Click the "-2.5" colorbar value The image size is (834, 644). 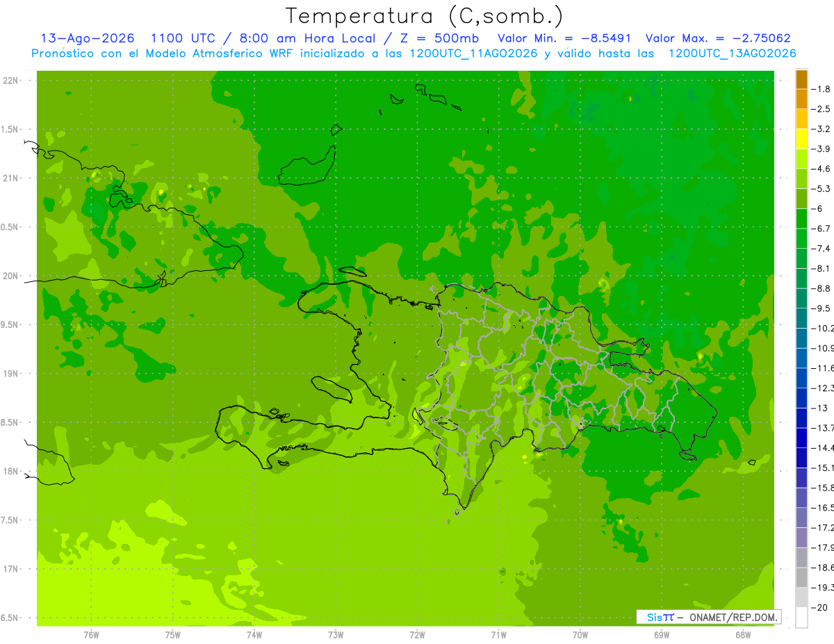pos(821,109)
